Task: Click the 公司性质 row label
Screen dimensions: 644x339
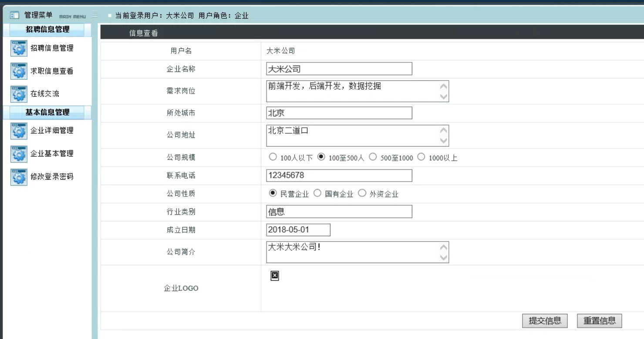Action: [x=181, y=193]
